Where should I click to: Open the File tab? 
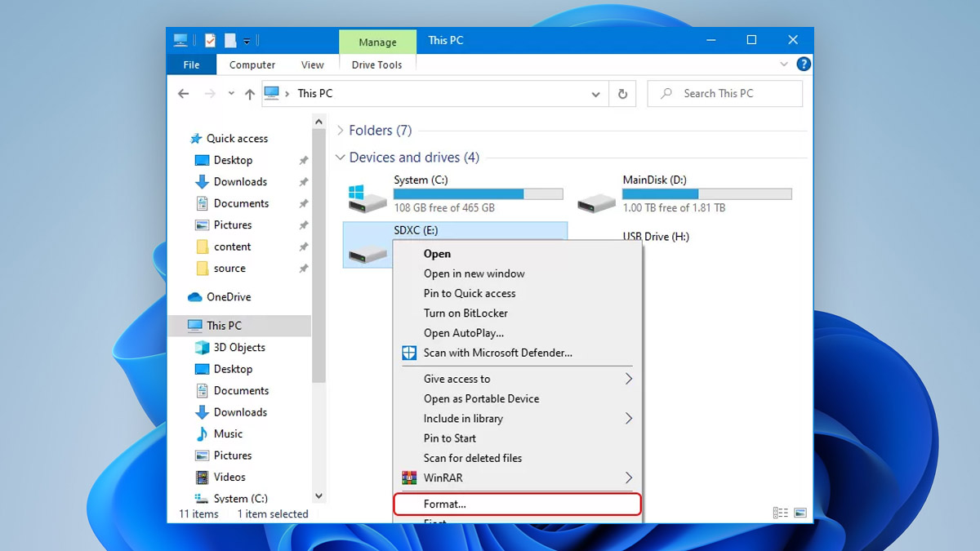[x=191, y=64]
